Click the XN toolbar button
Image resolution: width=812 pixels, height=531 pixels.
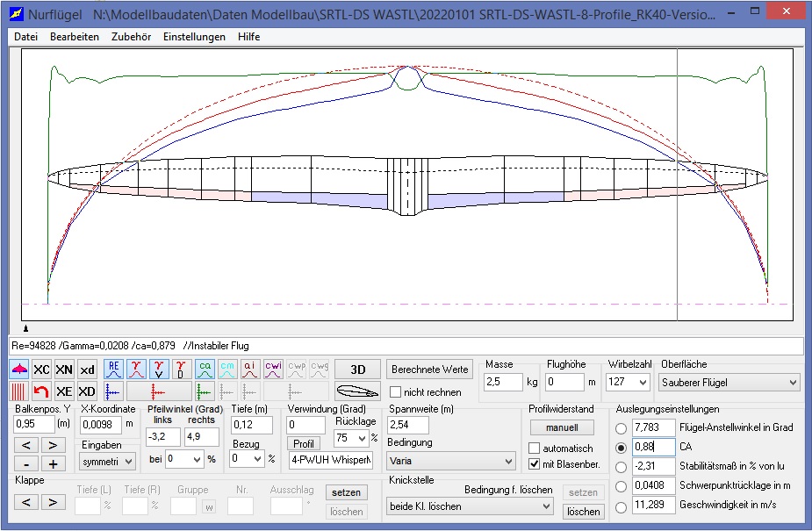(x=64, y=370)
